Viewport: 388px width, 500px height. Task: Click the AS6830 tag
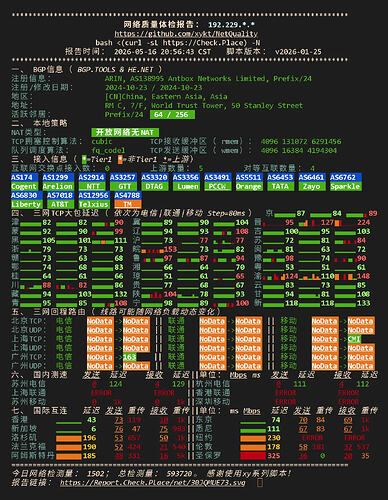[x=26, y=195]
